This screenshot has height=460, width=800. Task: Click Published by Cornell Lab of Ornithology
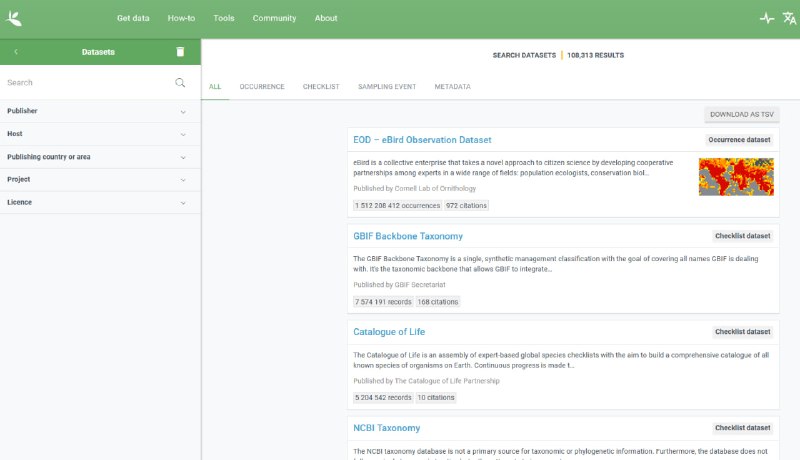pyautogui.click(x=414, y=189)
